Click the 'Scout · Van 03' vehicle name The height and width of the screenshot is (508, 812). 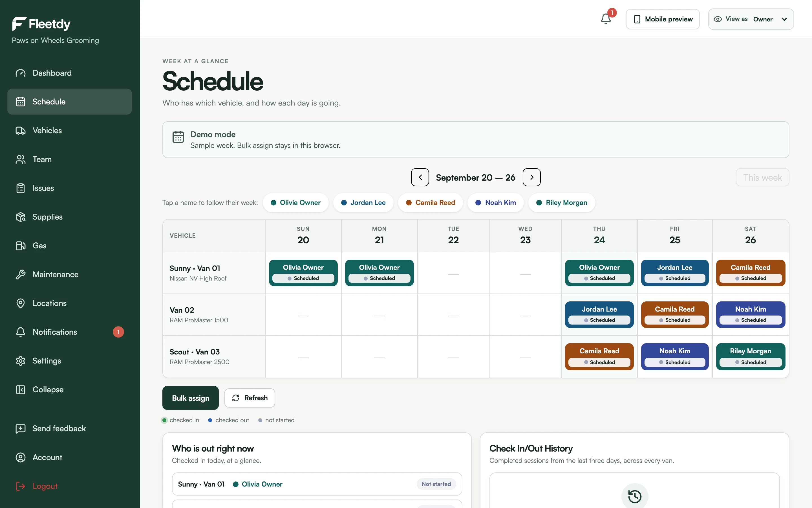click(x=195, y=352)
